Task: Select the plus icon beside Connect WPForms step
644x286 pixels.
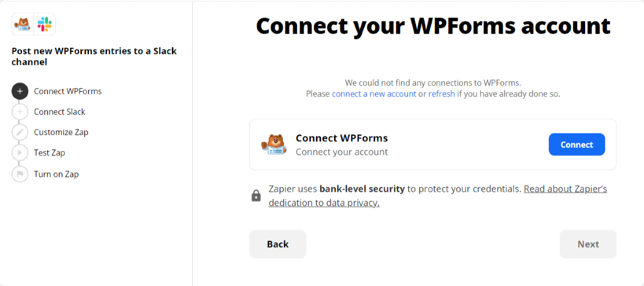Action: (x=20, y=91)
